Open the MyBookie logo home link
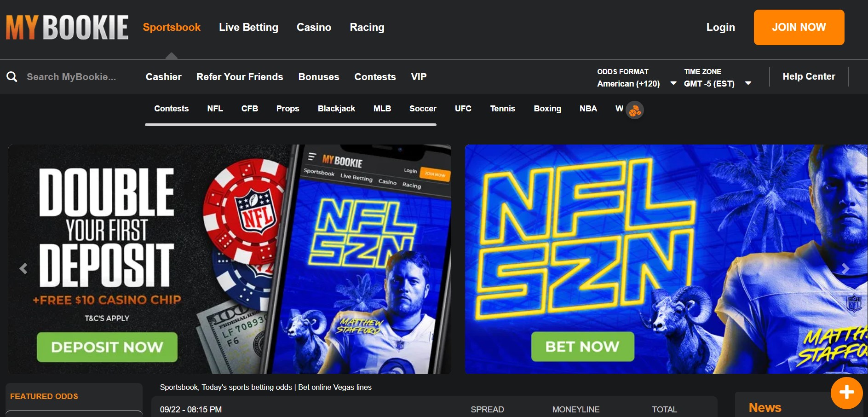This screenshot has height=417, width=868. [x=67, y=27]
